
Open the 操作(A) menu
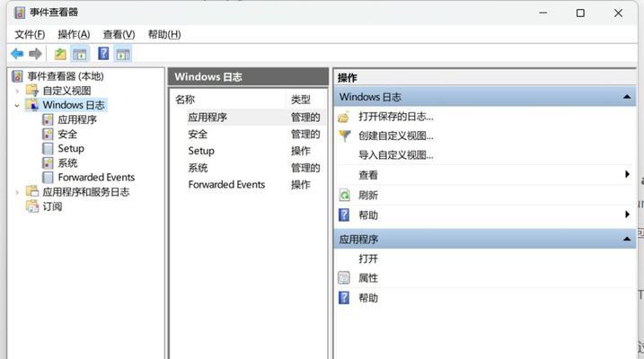coord(74,34)
